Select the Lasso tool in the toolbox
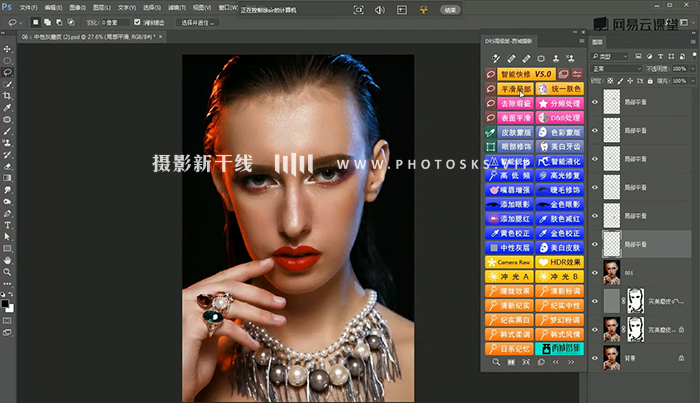This screenshot has width=700, height=403. tap(7, 72)
